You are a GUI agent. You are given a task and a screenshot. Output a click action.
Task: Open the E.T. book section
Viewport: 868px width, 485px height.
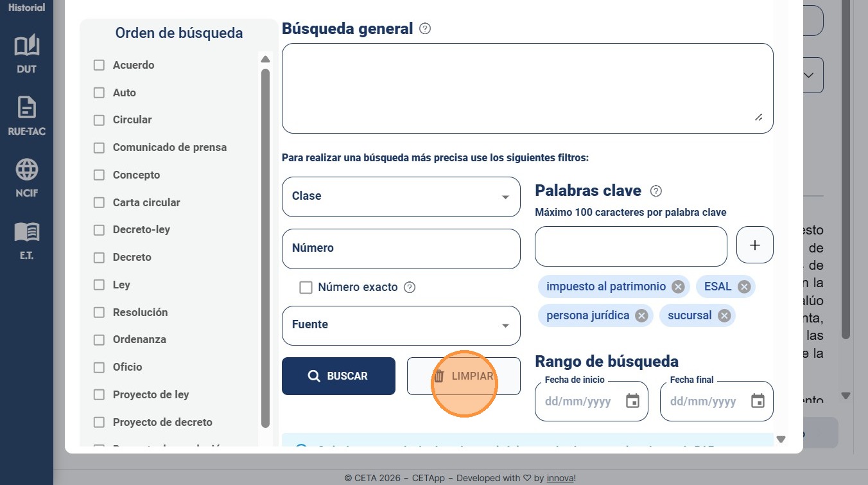26,240
